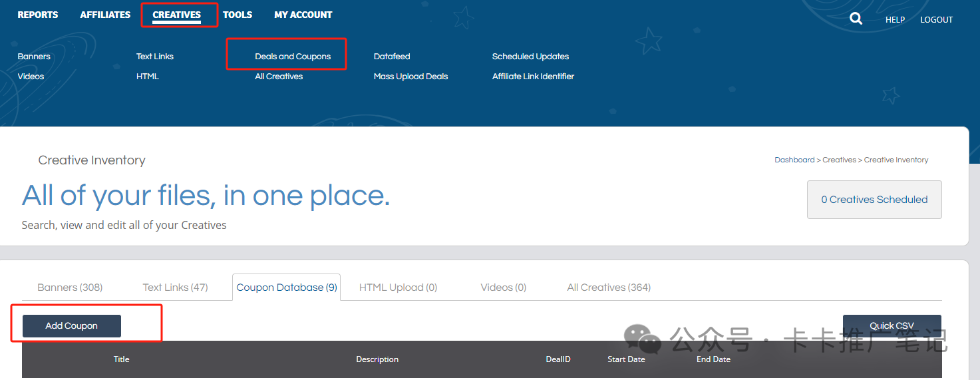
Task: Open Affiliate Link Identifier page
Action: 533,77
